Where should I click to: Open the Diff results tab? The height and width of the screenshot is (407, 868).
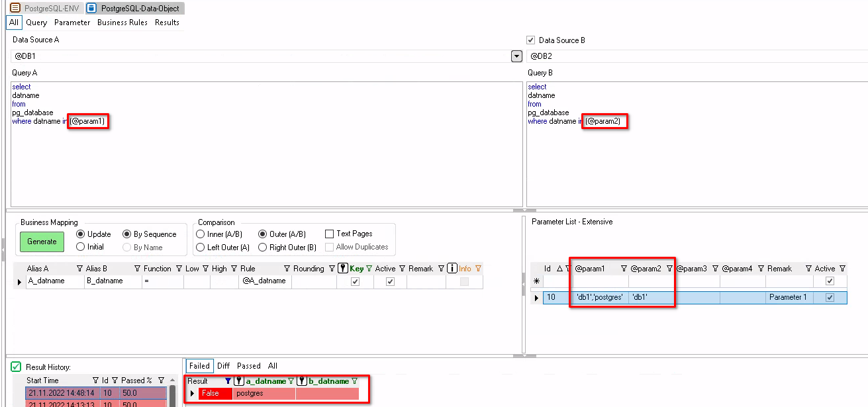click(223, 366)
